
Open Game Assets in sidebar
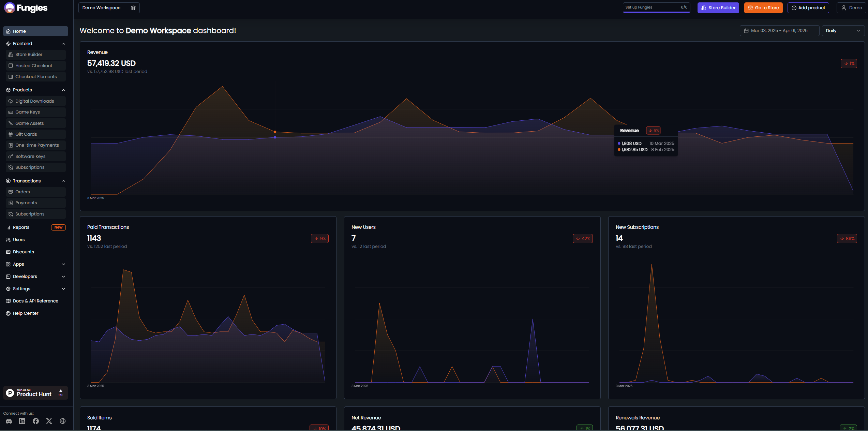tap(36, 123)
